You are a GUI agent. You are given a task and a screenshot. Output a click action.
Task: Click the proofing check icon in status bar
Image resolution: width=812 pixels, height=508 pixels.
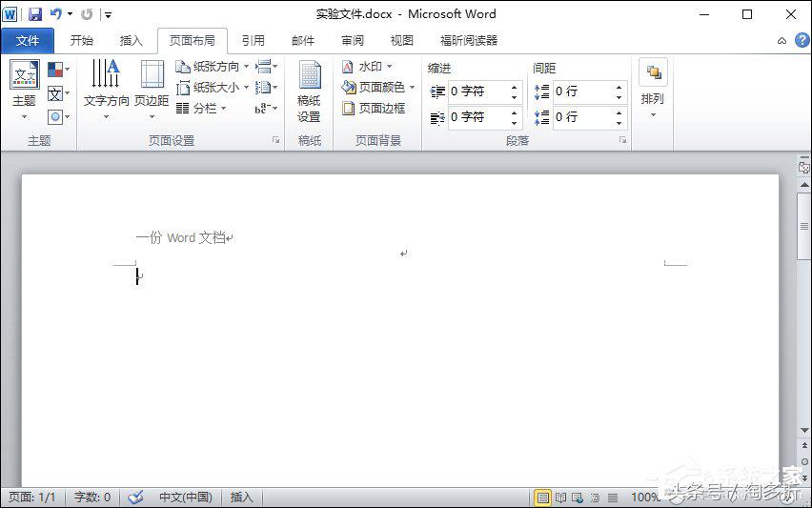tap(135, 498)
